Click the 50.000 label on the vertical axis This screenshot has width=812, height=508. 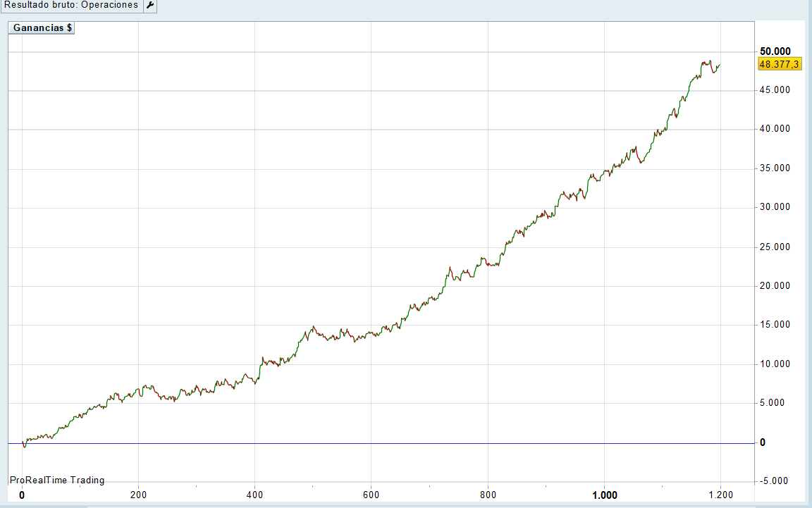coord(775,51)
